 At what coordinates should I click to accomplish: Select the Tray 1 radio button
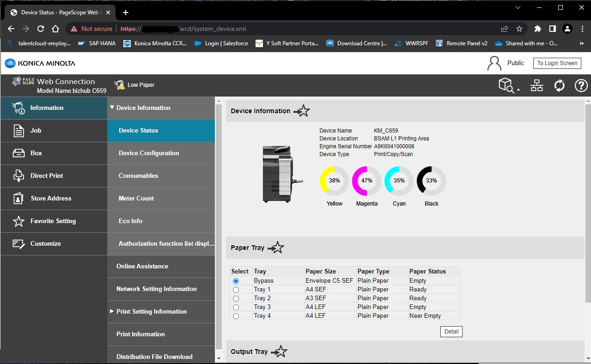click(x=236, y=290)
